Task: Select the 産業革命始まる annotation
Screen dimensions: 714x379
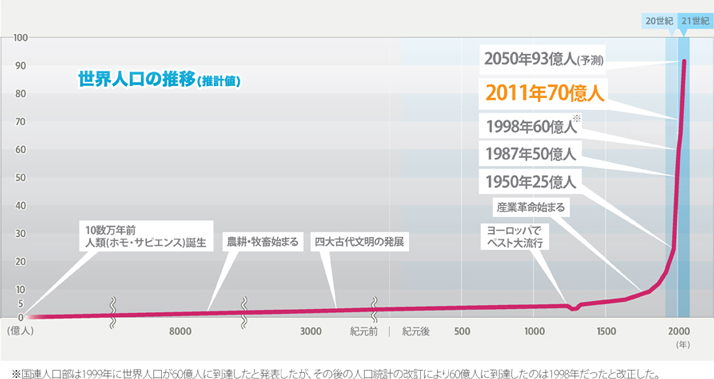Action: (x=531, y=207)
